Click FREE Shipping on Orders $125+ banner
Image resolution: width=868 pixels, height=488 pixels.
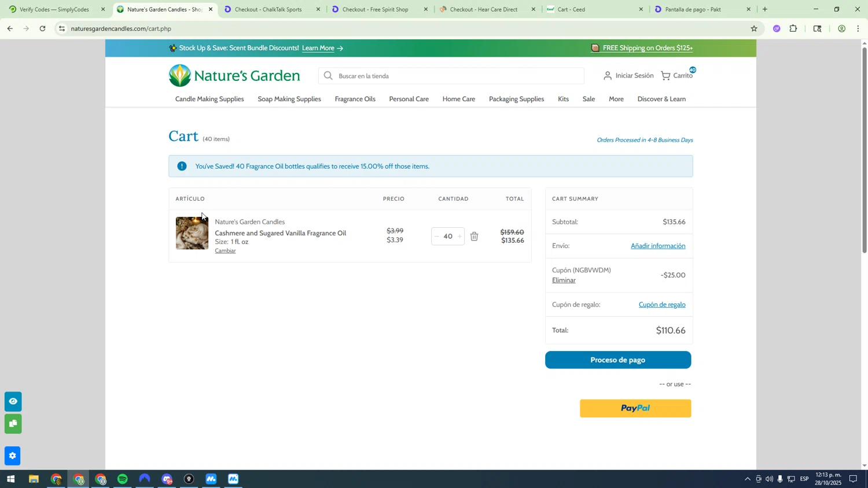(642, 49)
